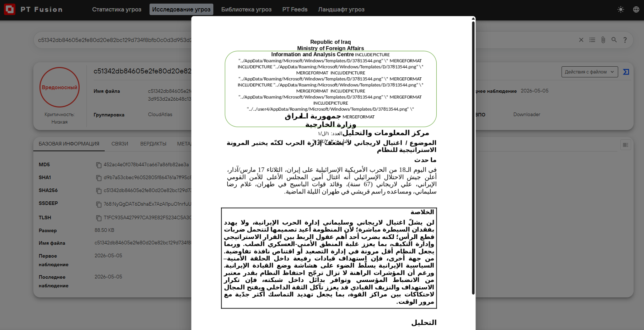Clear the search field with X icon
The width and height of the screenshot is (644, 330).
[x=581, y=40]
